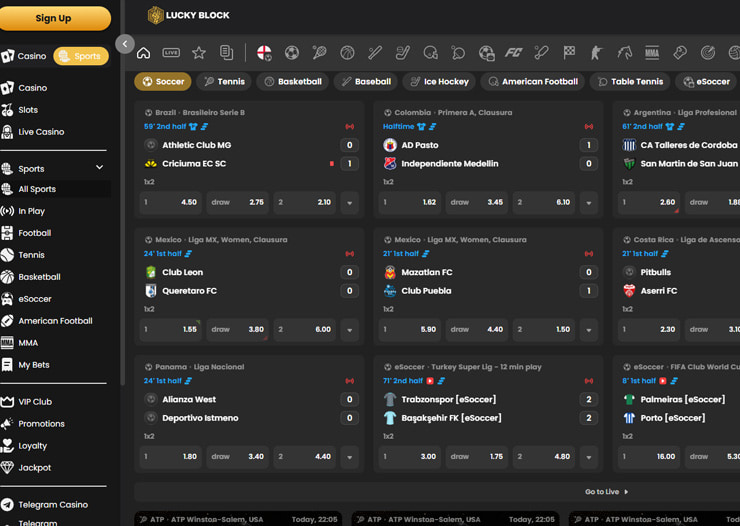
Task: Open the LIVE events icon
Action: click(171, 53)
